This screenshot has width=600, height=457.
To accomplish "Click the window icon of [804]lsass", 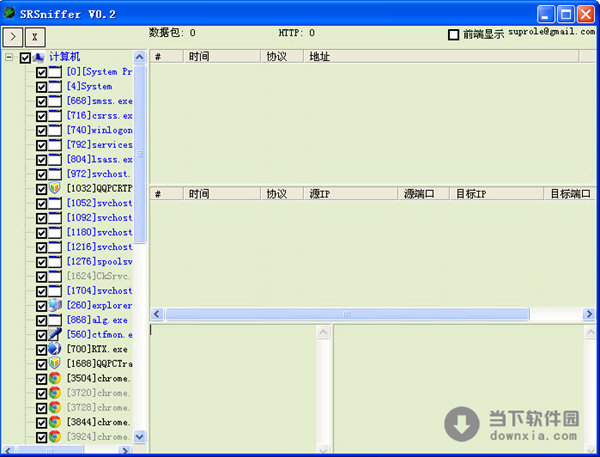I will pyautogui.click(x=55, y=159).
